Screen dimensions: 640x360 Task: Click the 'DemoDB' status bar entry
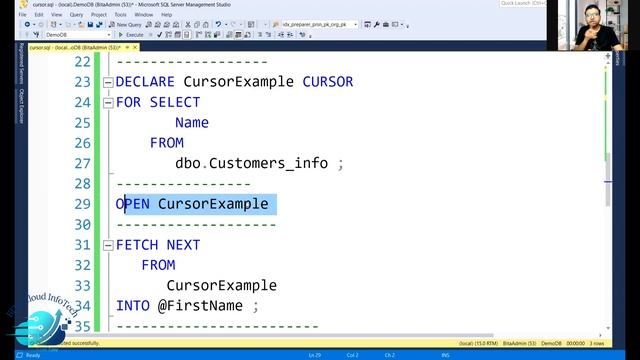551,344
